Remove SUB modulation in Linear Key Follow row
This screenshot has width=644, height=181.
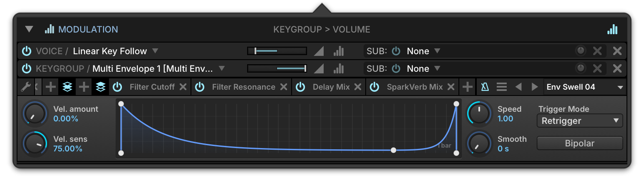597,51
